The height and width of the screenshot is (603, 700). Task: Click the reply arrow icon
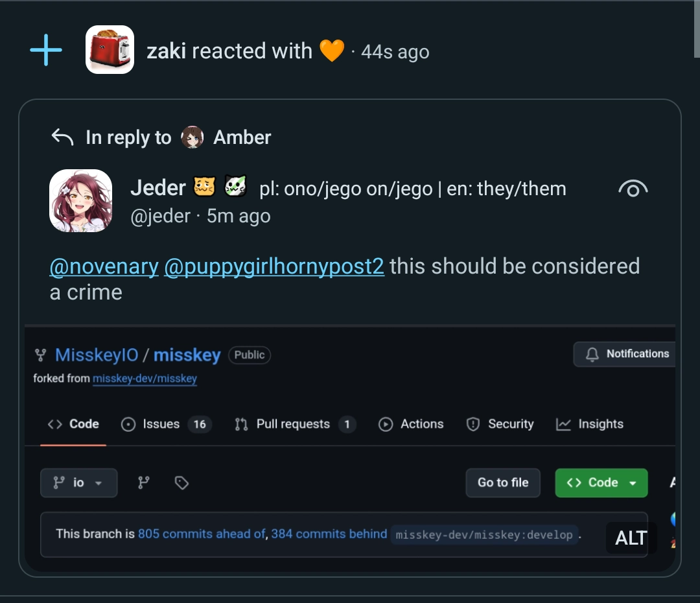(x=62, y=137)
